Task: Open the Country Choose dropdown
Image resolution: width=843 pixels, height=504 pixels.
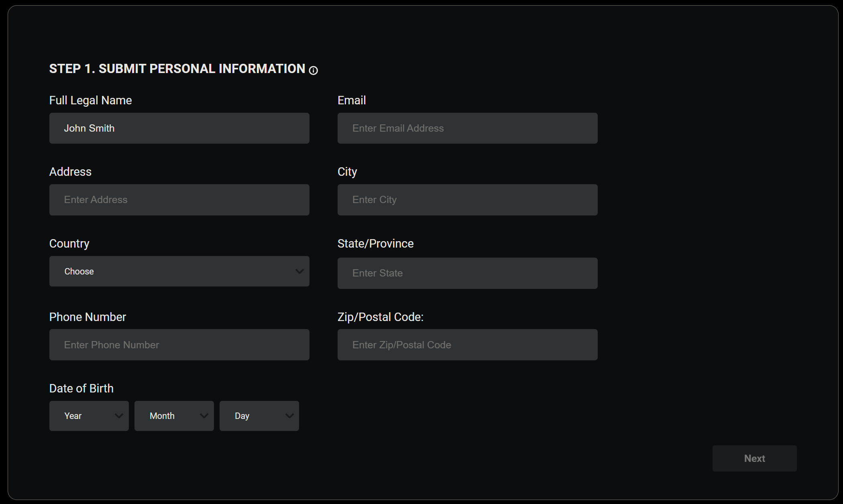Action: [179, 271]
